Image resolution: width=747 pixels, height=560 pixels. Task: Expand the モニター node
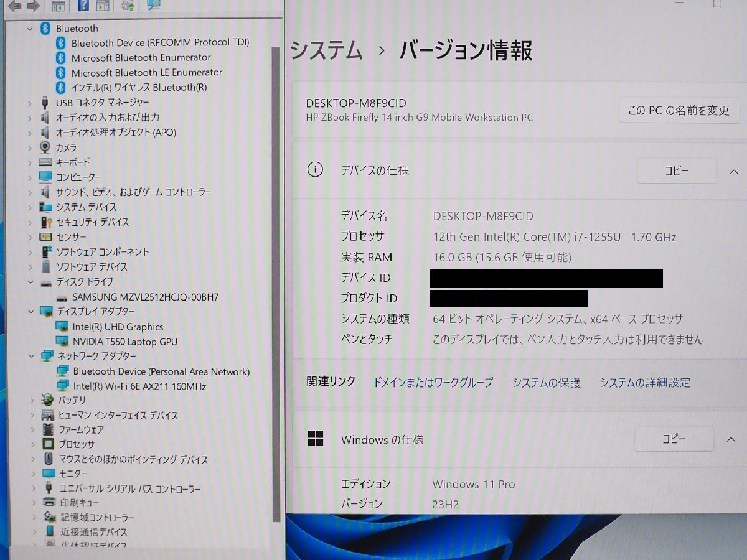pyautogui.click(x=34, y=474)
